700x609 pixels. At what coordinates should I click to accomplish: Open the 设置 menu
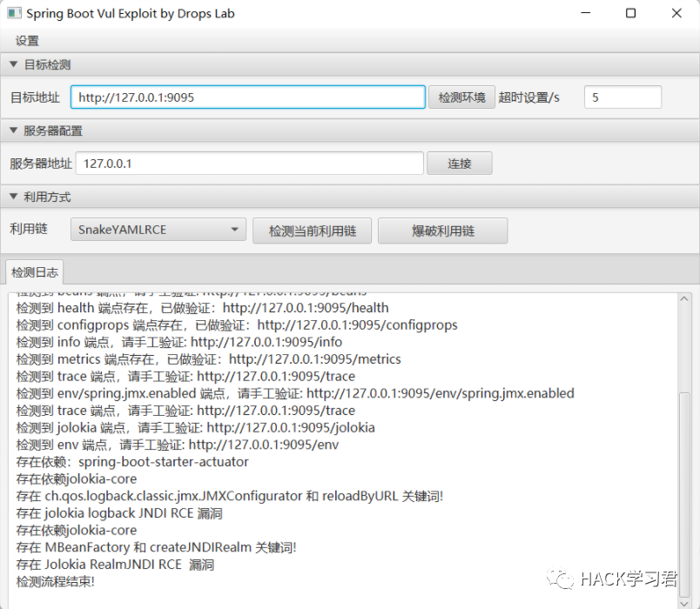[27, 41]
